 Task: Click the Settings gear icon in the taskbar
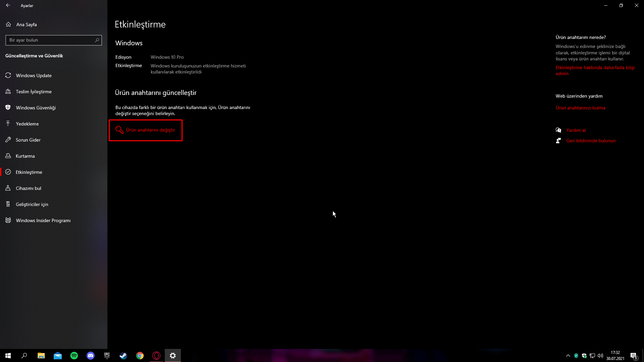click(172, 356)
